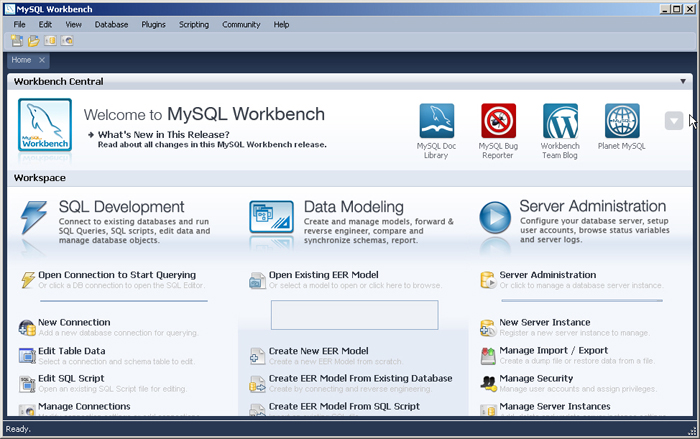
Task: Click the Create New EER Model icon
Action: (x=257, y=356)
